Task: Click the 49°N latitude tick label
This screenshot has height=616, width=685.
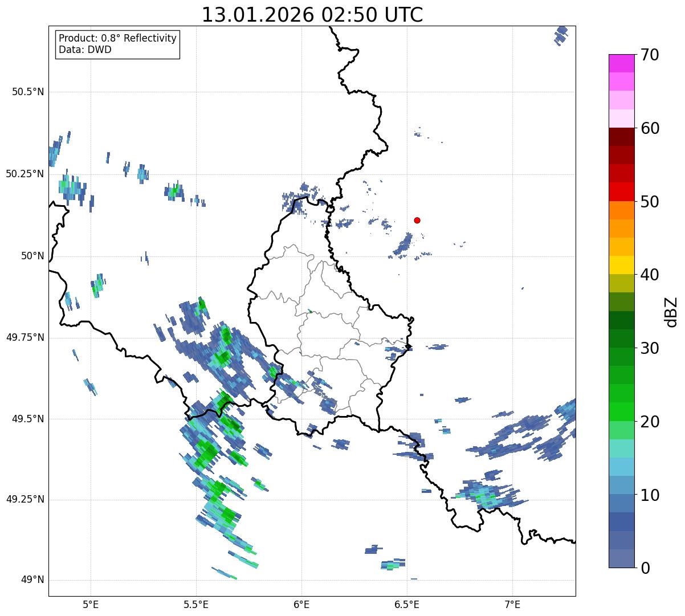Action: (32, 580)
